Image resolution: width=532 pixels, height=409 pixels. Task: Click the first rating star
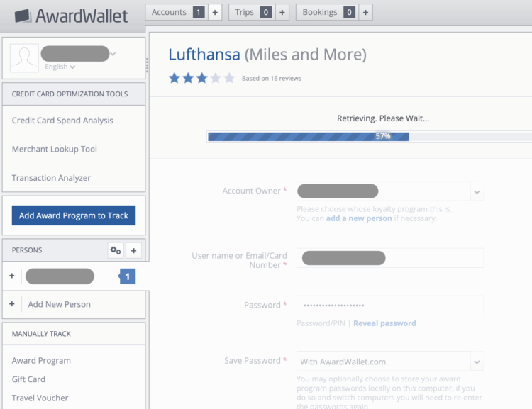pos(174,78)
